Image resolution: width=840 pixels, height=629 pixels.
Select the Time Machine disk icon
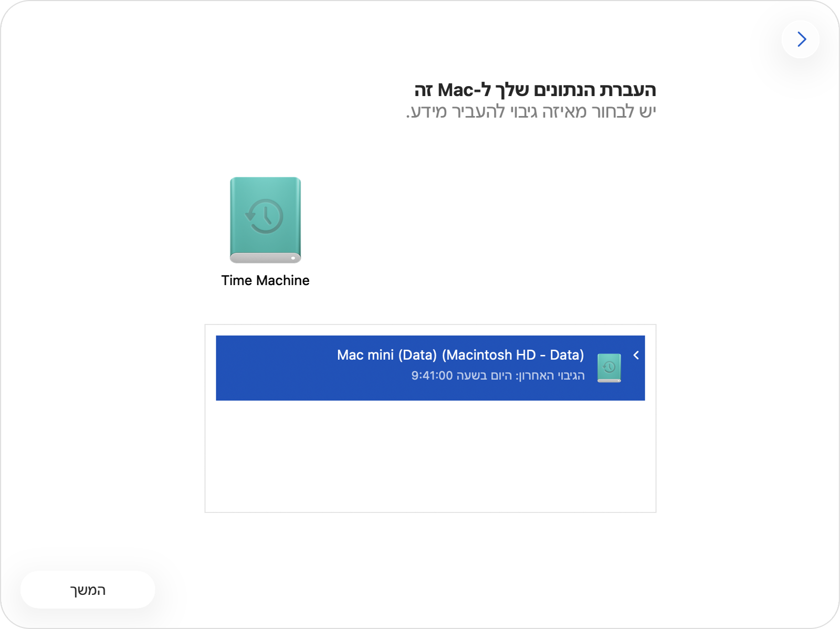tap(265, 220)
